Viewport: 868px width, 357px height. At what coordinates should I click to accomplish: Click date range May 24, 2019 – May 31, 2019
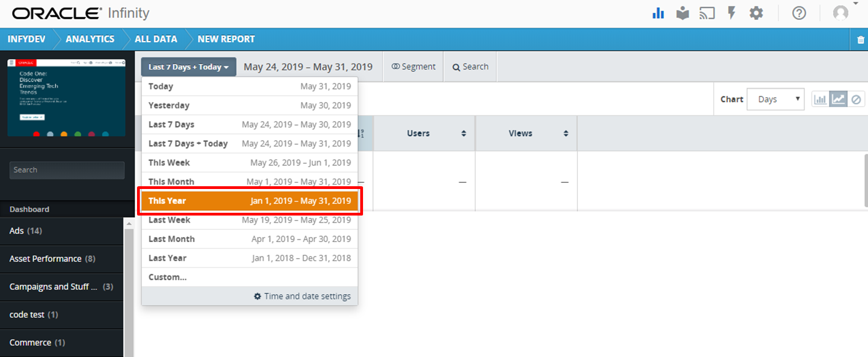(x=308, y=67)
